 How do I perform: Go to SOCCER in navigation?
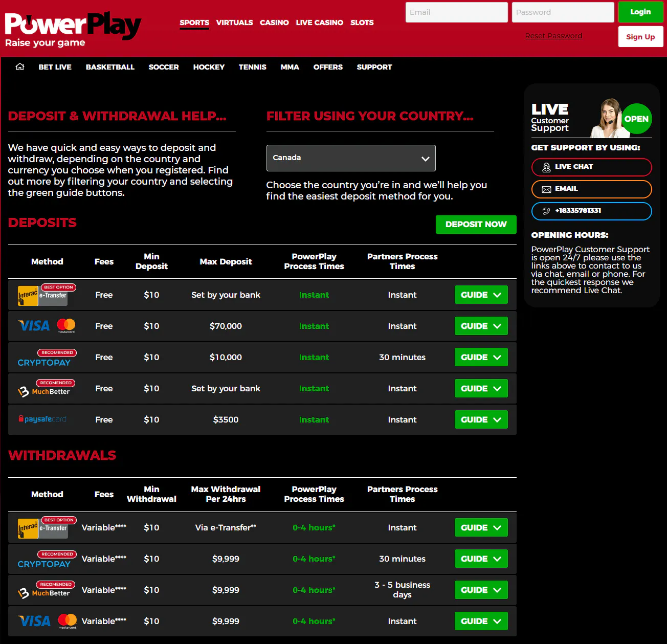(x=164, y=67)
